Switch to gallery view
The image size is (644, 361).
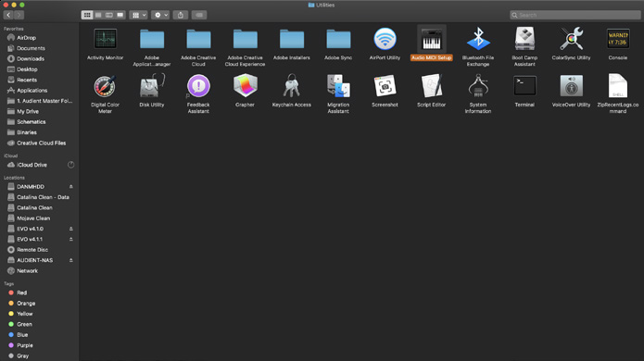click(120, 15)
